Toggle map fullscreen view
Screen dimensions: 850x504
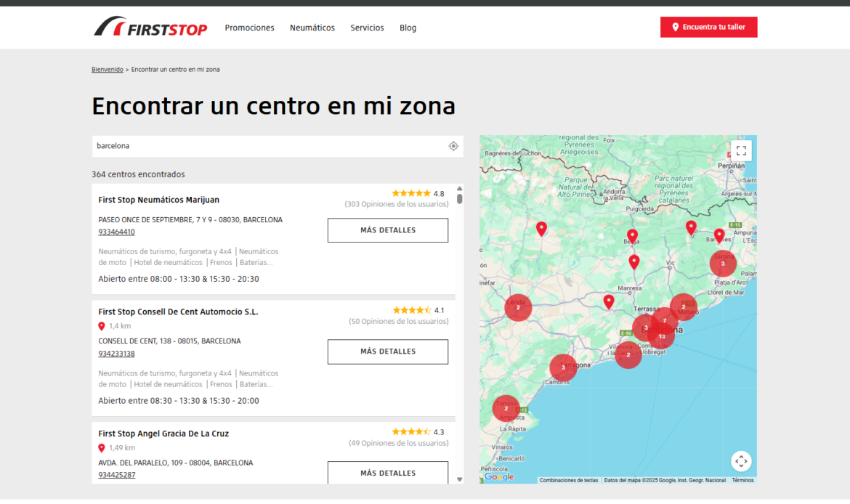tap(741, 150)
